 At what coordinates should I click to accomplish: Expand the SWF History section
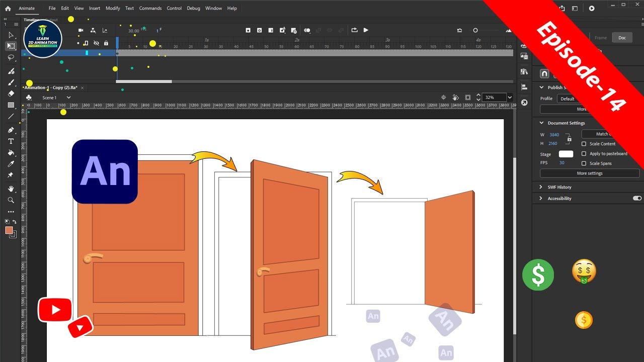[x=542, y=187]
